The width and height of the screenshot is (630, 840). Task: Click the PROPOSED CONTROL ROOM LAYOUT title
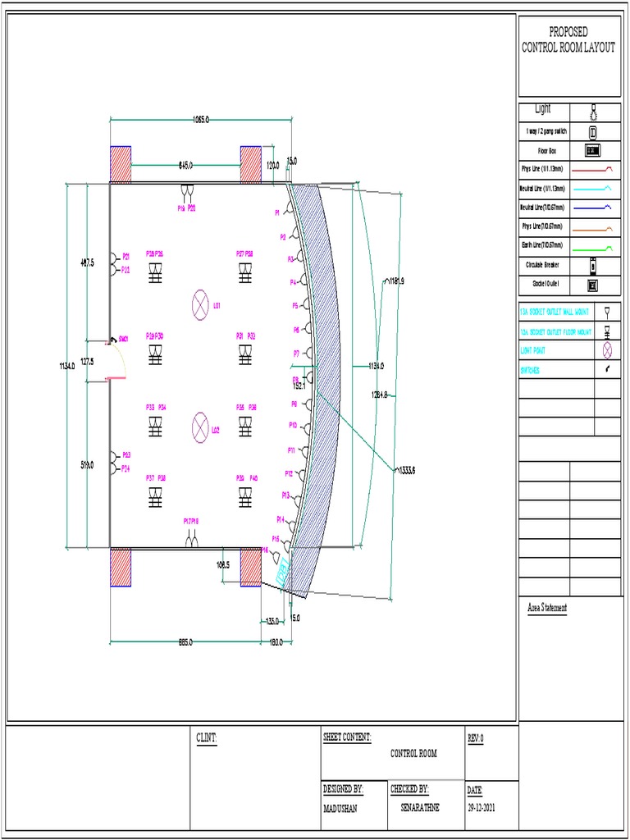point(568,40)
